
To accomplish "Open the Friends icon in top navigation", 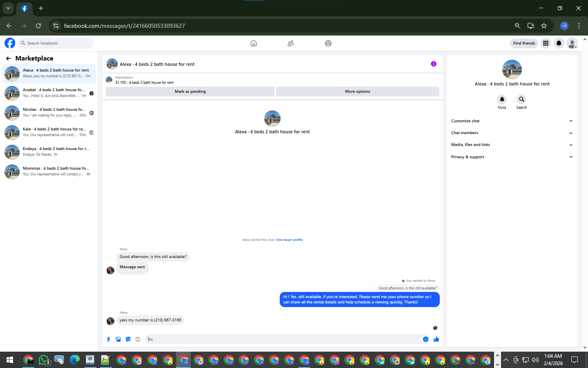I will [291, 43].
